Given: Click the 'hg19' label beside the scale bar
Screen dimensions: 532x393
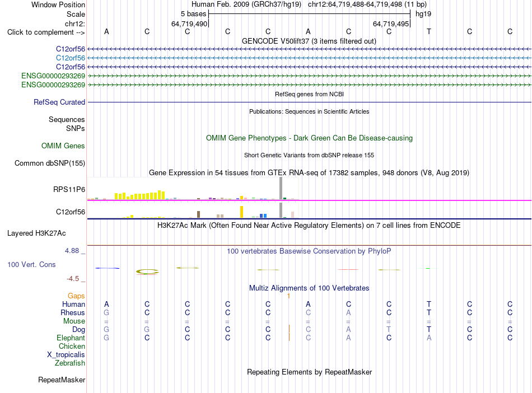Looking at the screenshot, I should click(x=423, y=14).
